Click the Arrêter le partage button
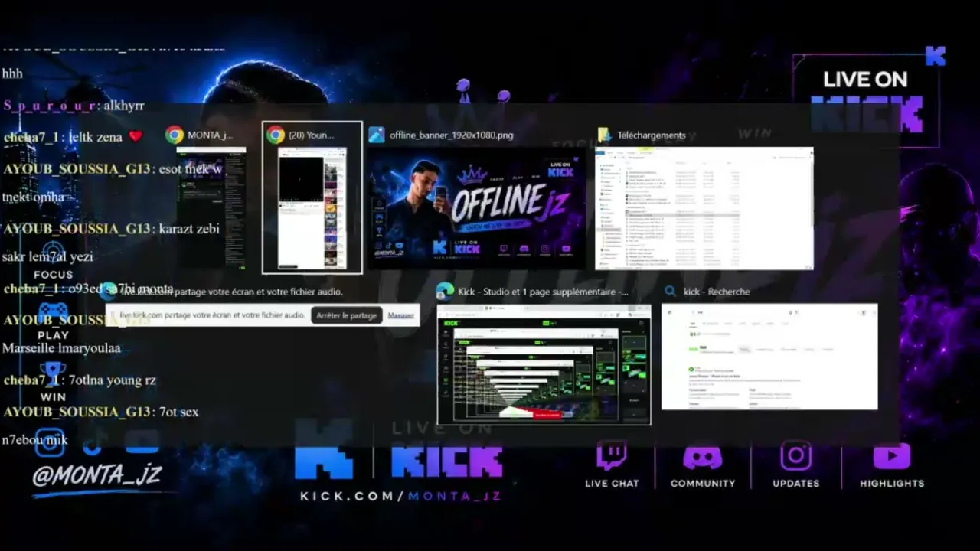The image size is (980, 551). click(x=347, y=315)
